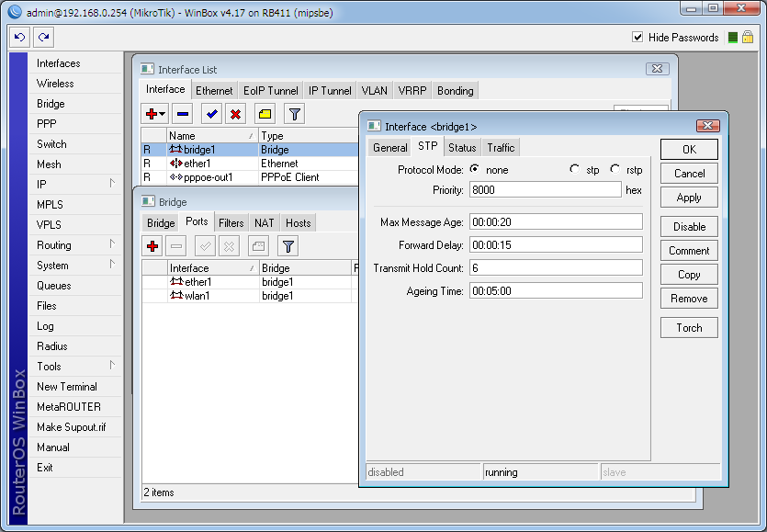Viewport: 767px width, 532px height.
Task: Click the greyed Comment icon in Bridge window
Action: tap(259, 246)
